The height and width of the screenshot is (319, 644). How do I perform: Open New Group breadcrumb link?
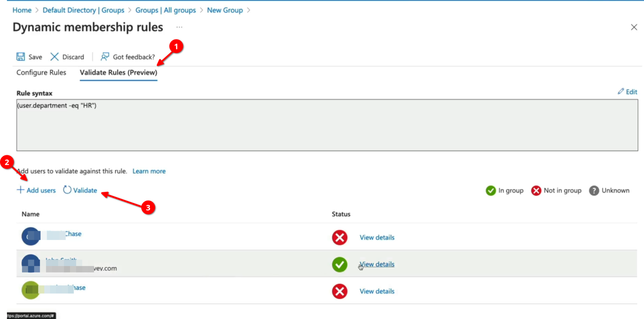tap(225, 10)
